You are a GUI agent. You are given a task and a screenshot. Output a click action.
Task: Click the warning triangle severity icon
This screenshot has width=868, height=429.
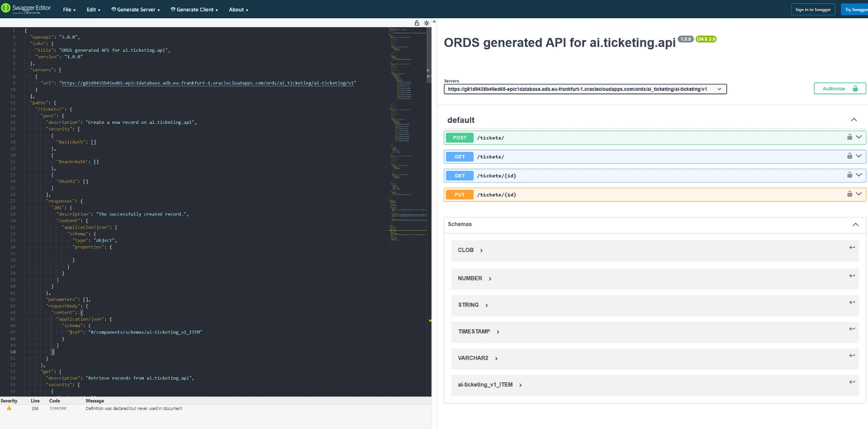point(9,408)
